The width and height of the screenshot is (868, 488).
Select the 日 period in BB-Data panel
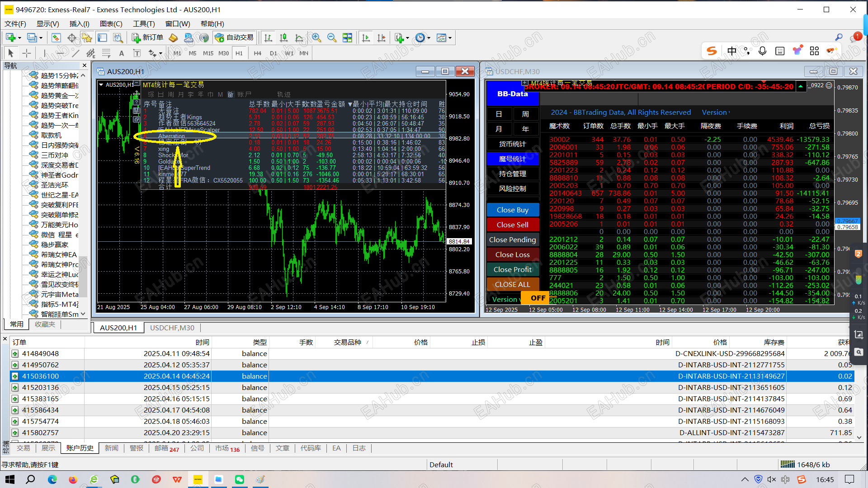tap(499, 114)
